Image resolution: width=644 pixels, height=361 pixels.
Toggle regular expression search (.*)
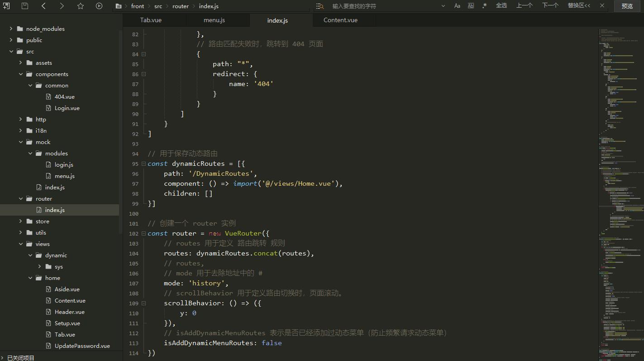coord(485,6)
